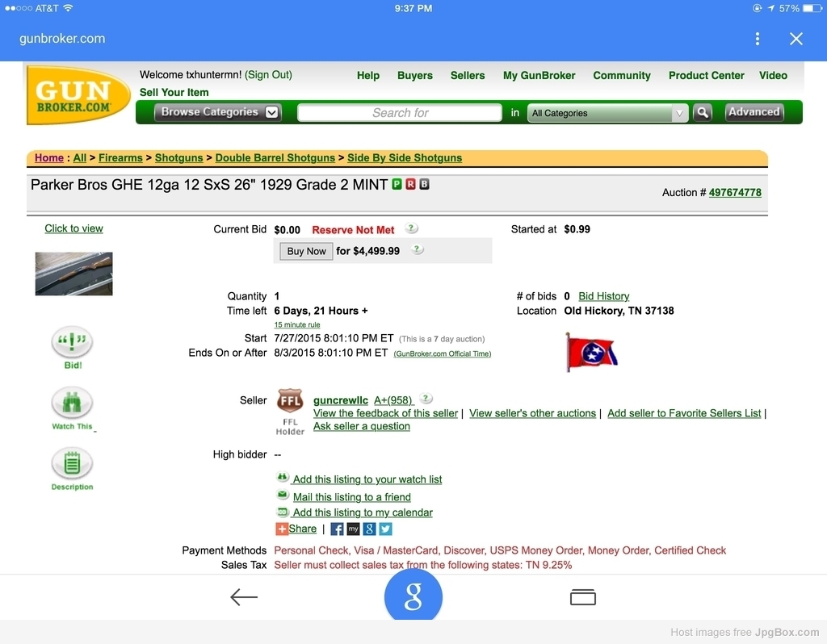Open the Video menu
The height and width of the screenshot is (644, 827).
pos(773,75)
